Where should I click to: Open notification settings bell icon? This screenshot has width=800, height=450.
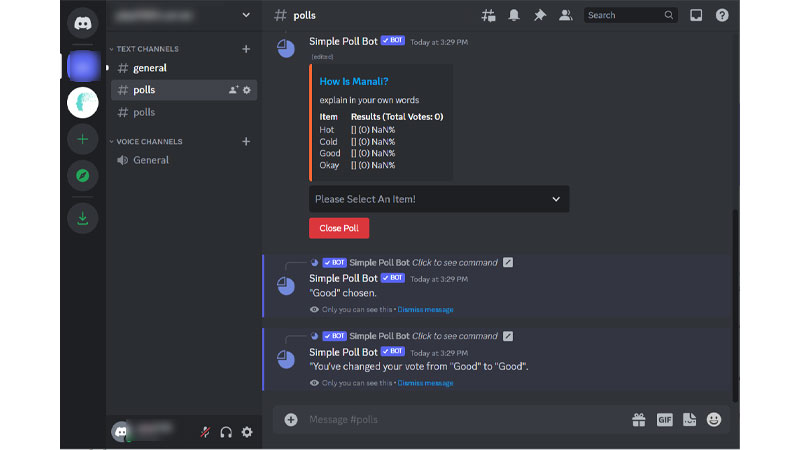(514, 15)
